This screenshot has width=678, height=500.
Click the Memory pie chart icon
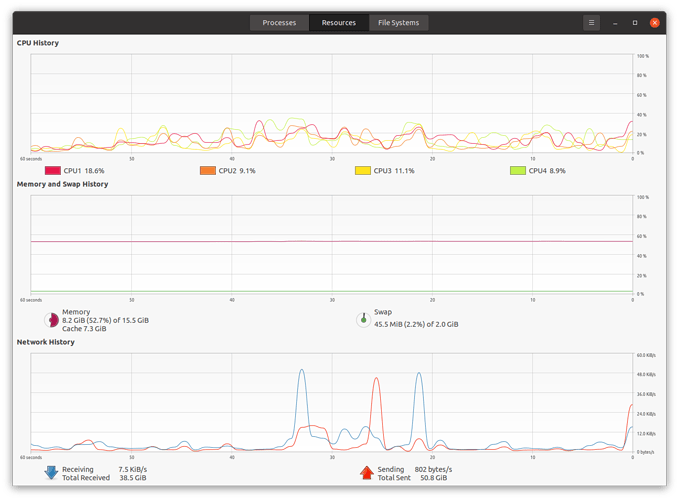[51, 320]
